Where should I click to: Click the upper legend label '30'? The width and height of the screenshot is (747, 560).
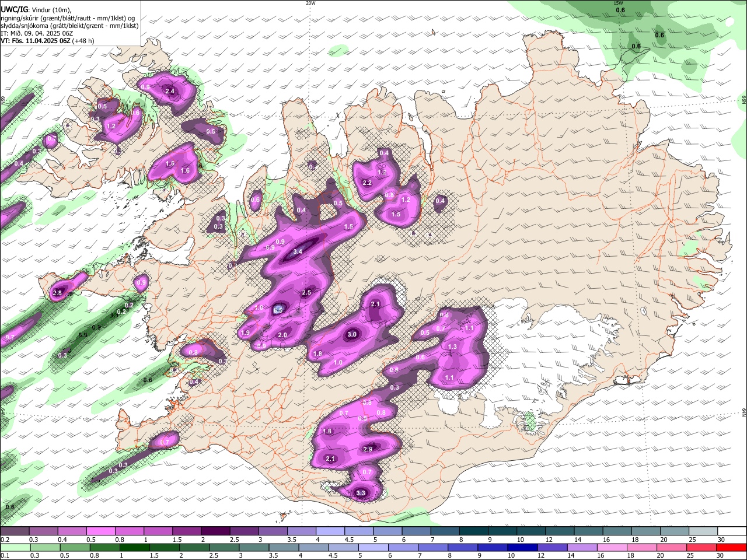(721, 540)
